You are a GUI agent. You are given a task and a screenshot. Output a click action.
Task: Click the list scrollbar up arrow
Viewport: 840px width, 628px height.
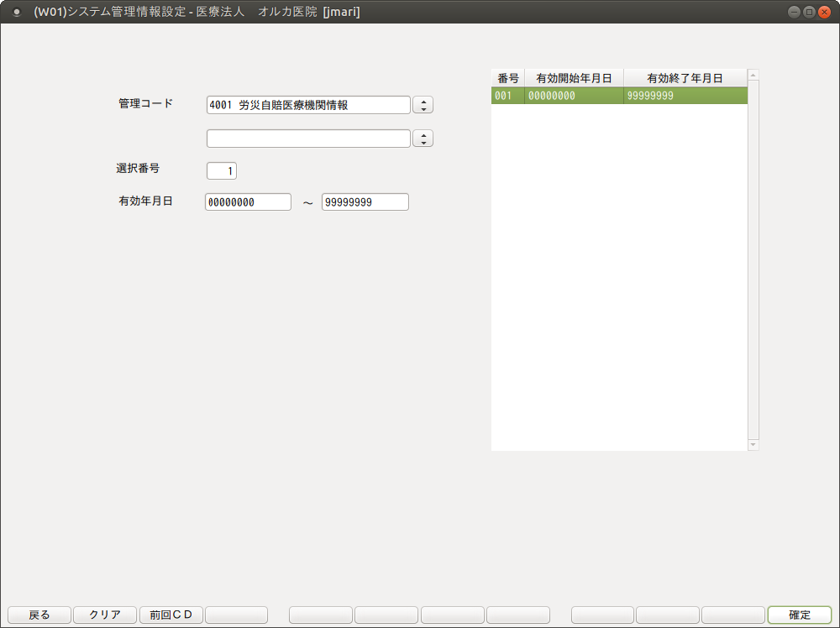753,76
